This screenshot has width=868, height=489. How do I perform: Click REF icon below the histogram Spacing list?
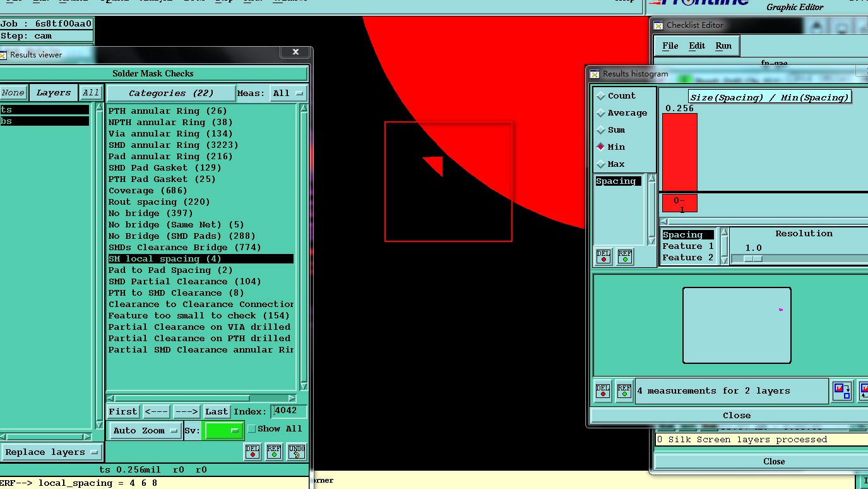pos(625,257)
